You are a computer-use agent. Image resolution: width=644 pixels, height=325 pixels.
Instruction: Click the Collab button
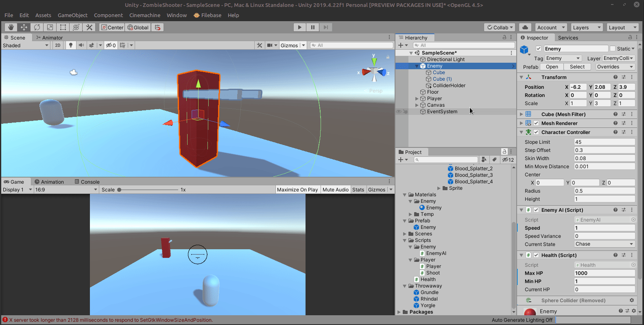pyautogui.click(x=500, y=27)
